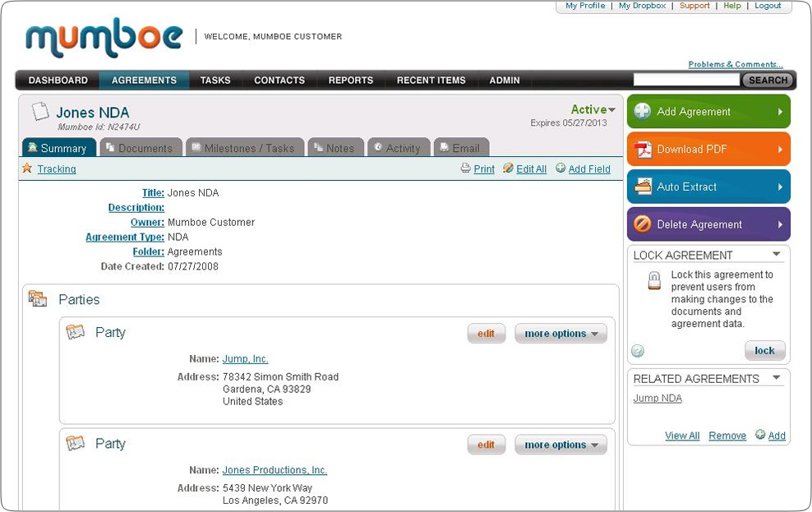The height and width of the screenshot is (512, 812).
Task: Click the Agreement Type field label
Action: click(125, 238)
